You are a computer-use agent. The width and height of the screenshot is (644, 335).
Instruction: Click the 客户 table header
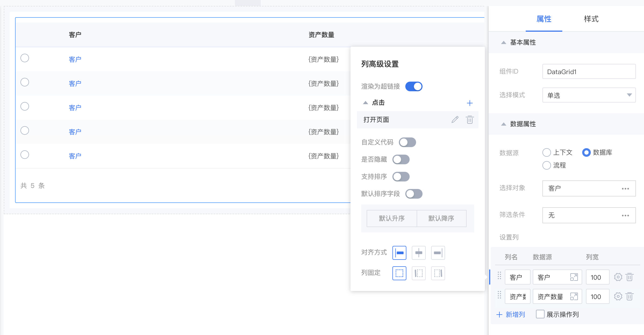75,35
